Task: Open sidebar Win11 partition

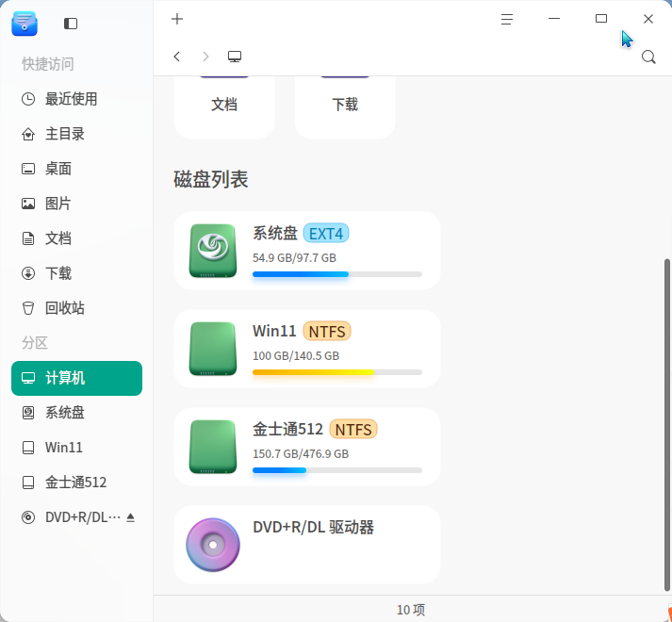Action: (76, 448)
